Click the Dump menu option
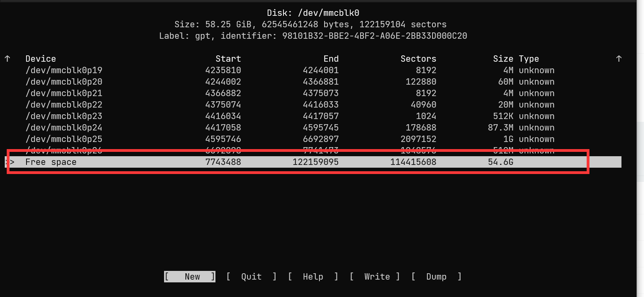Screen dimensions: 644x297 (x=436, y=276)
